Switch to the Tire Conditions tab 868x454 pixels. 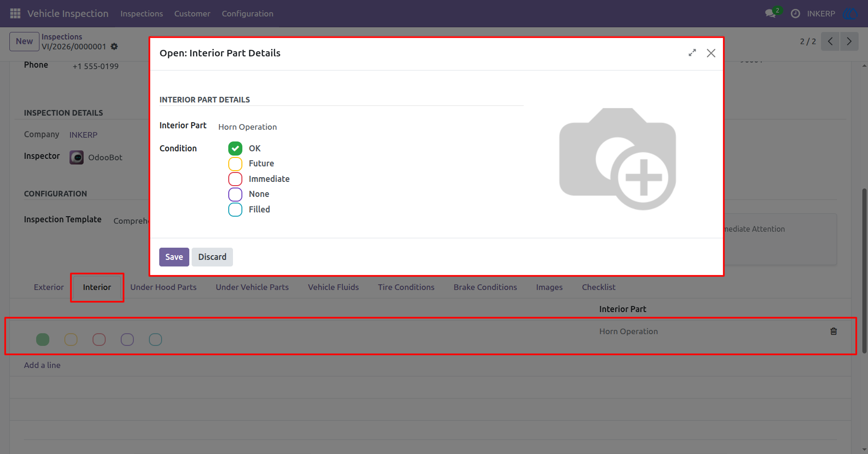(x=406, y=287)
